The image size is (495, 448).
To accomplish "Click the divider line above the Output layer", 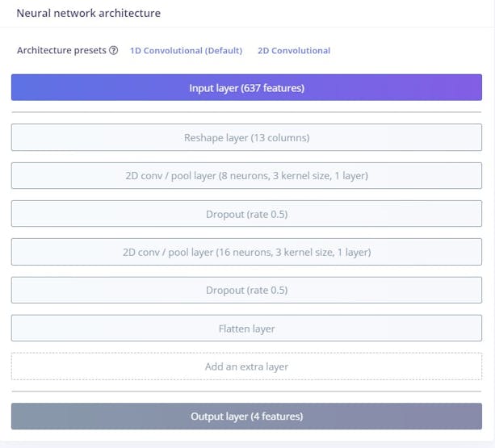I will click(x=246, y=391).
